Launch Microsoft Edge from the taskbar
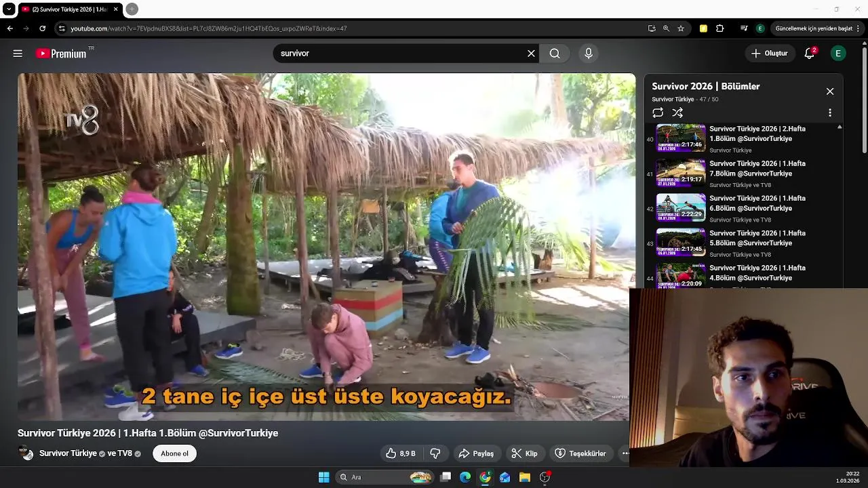The height and width of the screenshot is (488, 868). click(x=465, y=477)
